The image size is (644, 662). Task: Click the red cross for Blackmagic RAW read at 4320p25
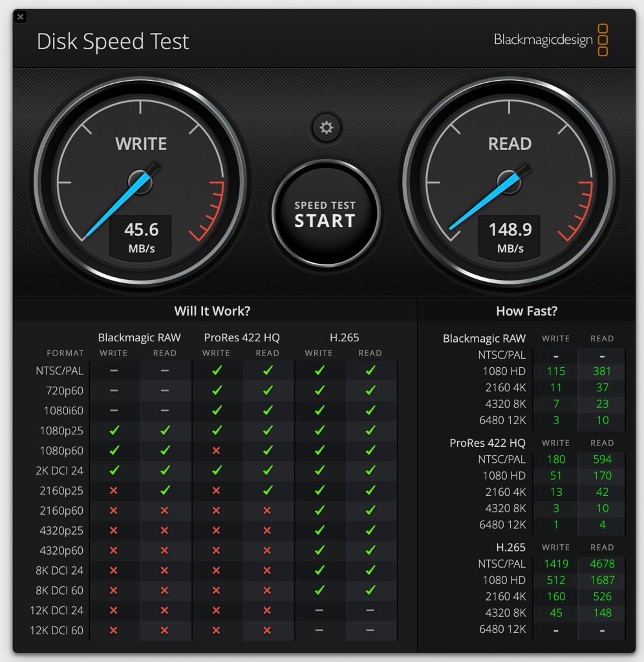coord(164,530)
